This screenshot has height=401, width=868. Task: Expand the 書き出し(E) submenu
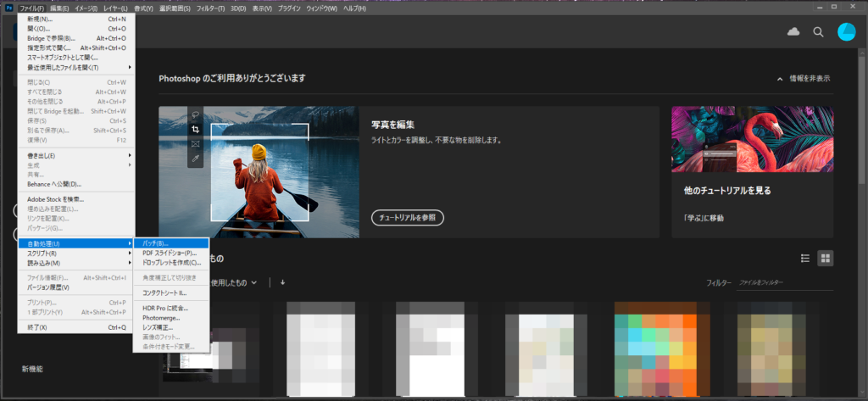click(76, 156)
